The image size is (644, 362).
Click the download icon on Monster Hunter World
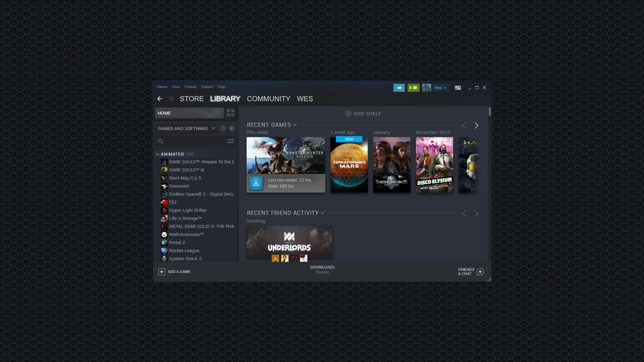point(256,183)
